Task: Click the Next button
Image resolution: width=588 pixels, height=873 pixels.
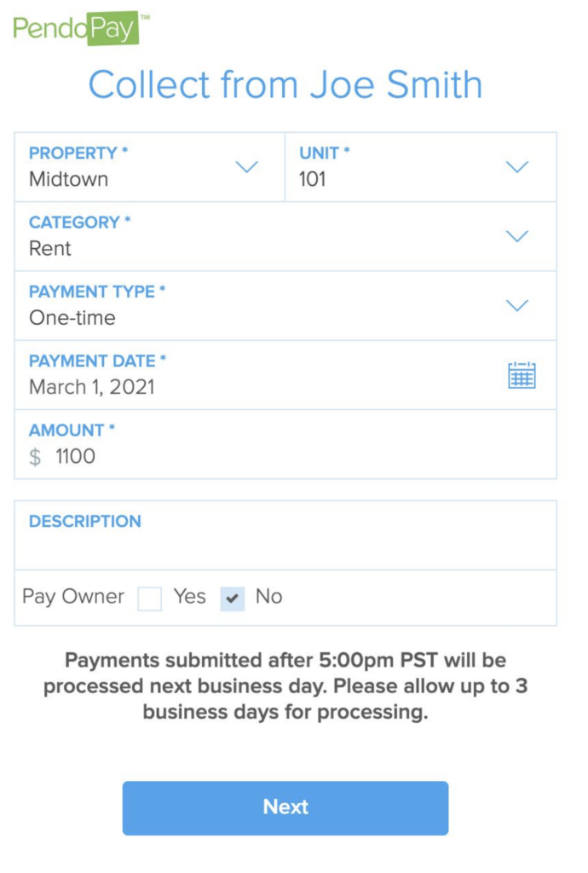Action: click(285, 808)
